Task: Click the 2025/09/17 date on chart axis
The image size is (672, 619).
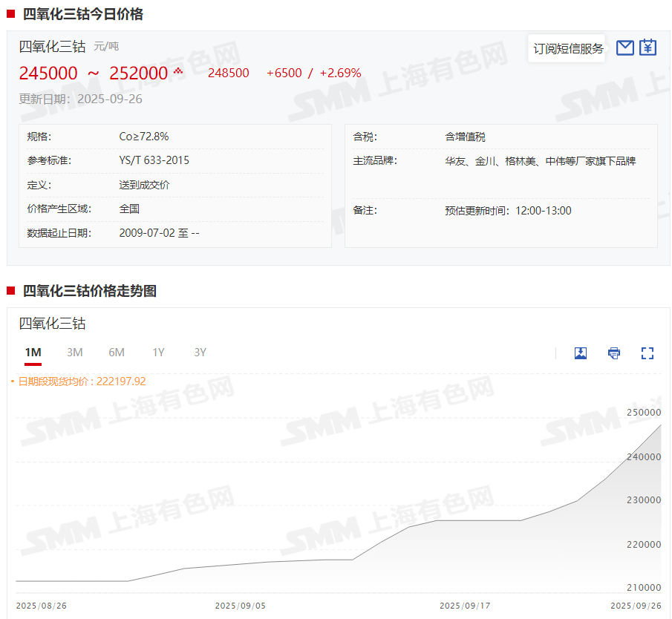Action: (x=465, y=606)
